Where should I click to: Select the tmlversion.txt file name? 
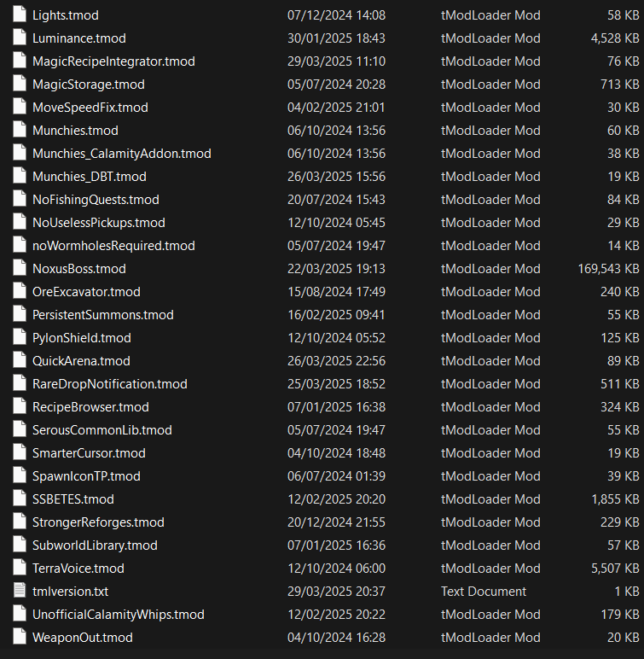pos(71,592)
